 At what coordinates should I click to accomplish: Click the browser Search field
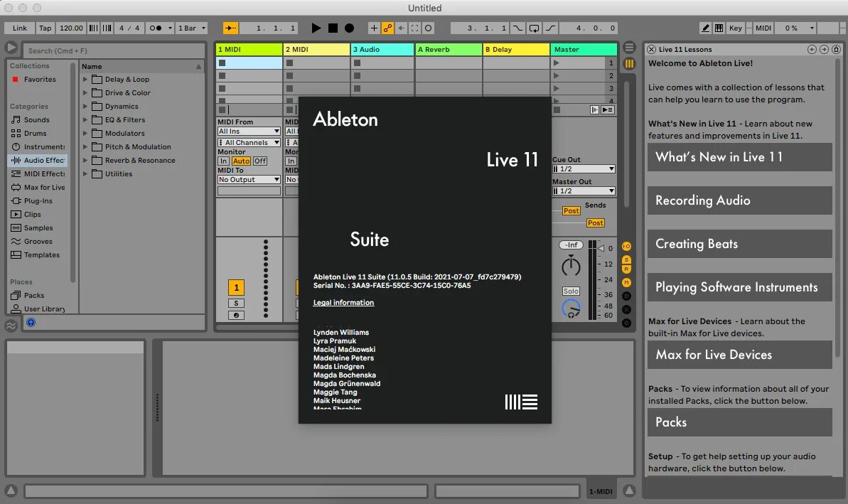114,51
